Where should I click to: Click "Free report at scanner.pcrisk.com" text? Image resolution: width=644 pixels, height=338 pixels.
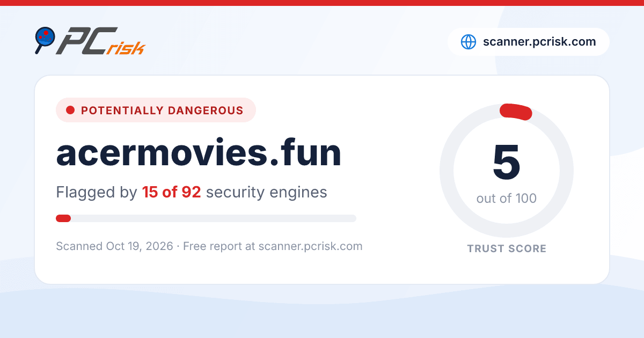[x=273, y=246]
